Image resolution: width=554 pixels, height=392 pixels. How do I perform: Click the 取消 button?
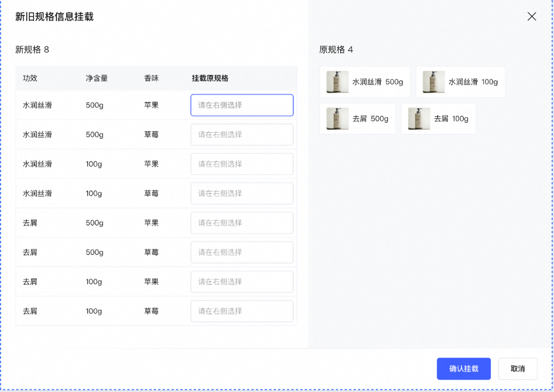pos(517,369)
